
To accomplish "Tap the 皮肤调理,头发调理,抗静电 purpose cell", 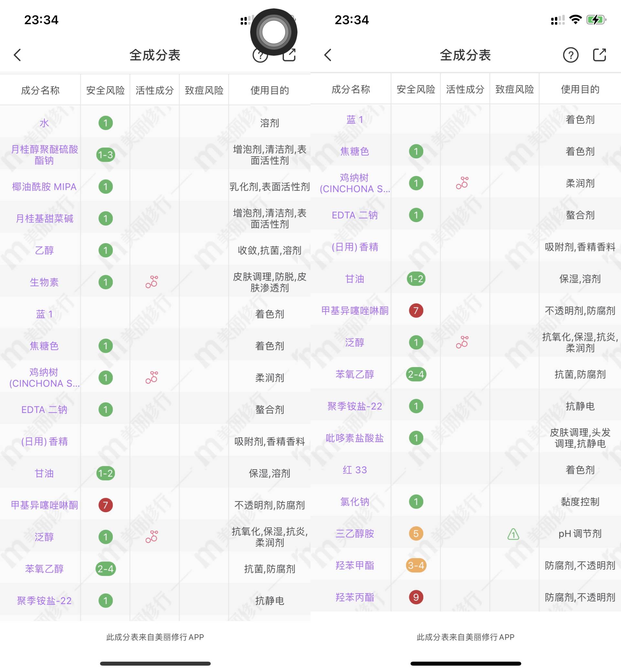I will click(x=580, y=438).
